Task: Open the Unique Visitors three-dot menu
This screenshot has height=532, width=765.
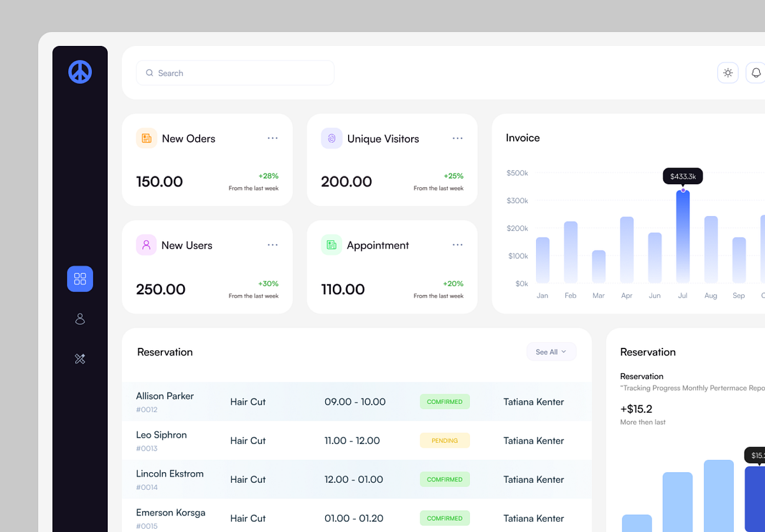Action: [458, 138]
